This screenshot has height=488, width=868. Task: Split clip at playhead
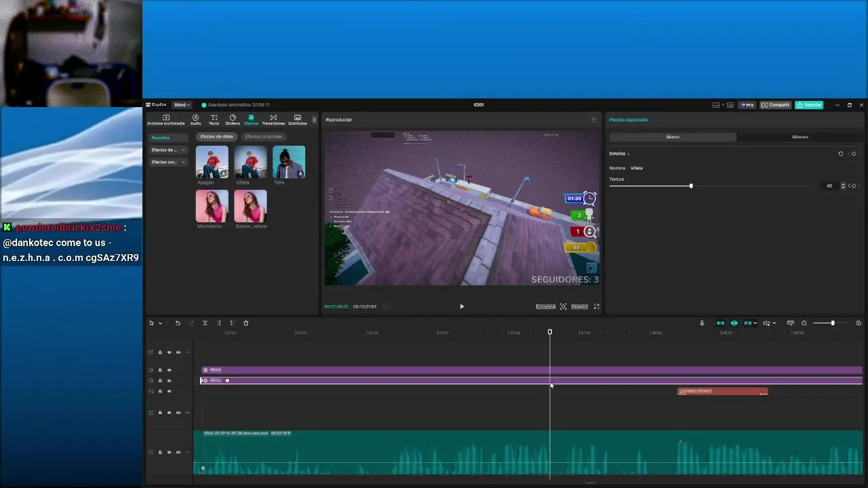click(x=205, y=323)
